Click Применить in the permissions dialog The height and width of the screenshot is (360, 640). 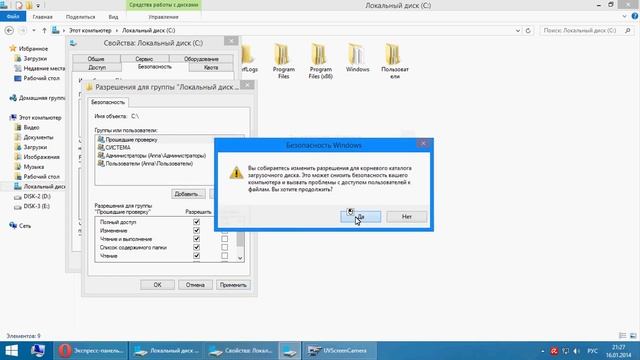[x=233, y=285]
